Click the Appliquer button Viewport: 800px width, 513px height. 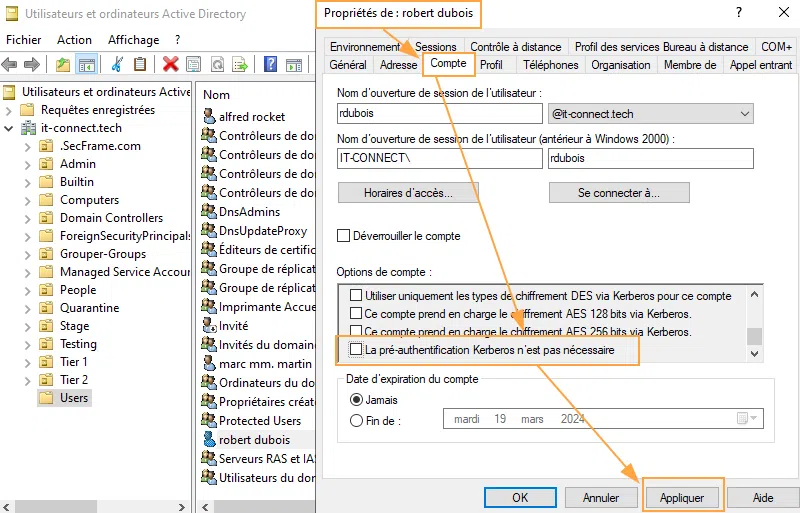(x=682, y=498)
